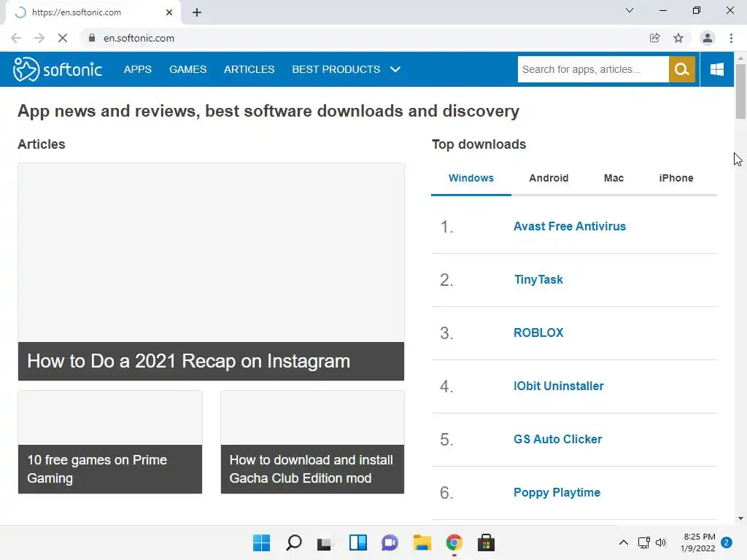Open tab search chevron in title bar
747x560 pixels.
(x=630, y=10)
